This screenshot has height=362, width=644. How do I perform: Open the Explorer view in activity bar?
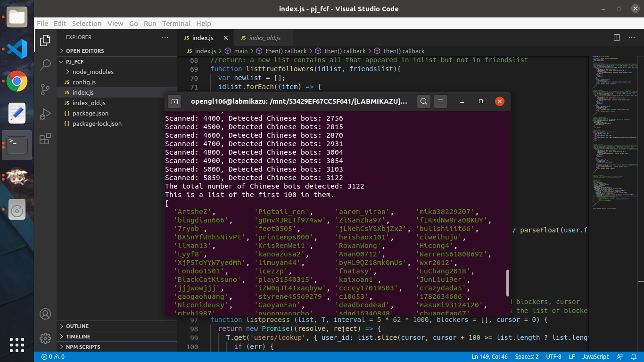click(45, 41)
